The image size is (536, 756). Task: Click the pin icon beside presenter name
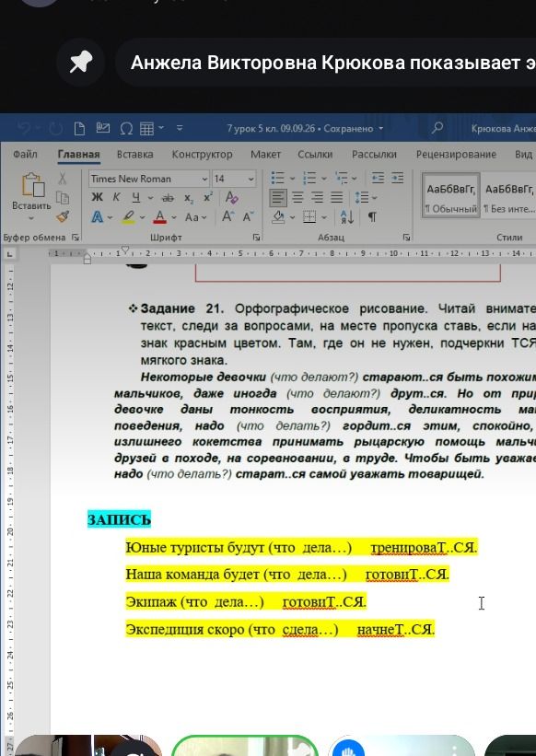pos(80,63)
